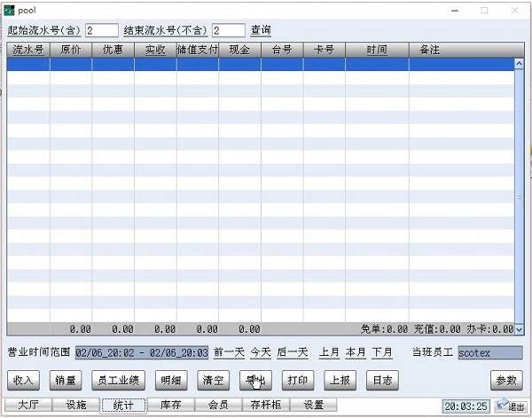Switch to the 库存 inventory tab

[x=171, y=405]
